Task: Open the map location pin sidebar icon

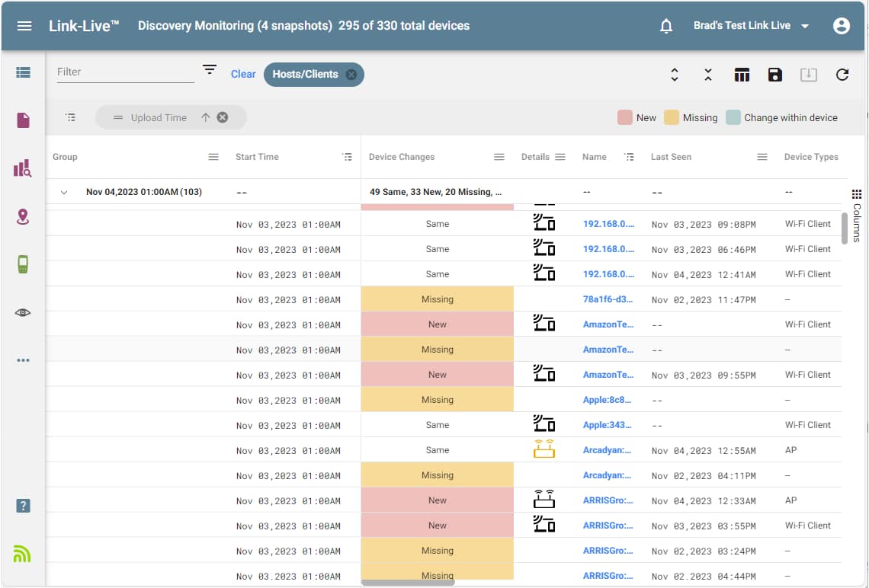Action: pos(23,217)
